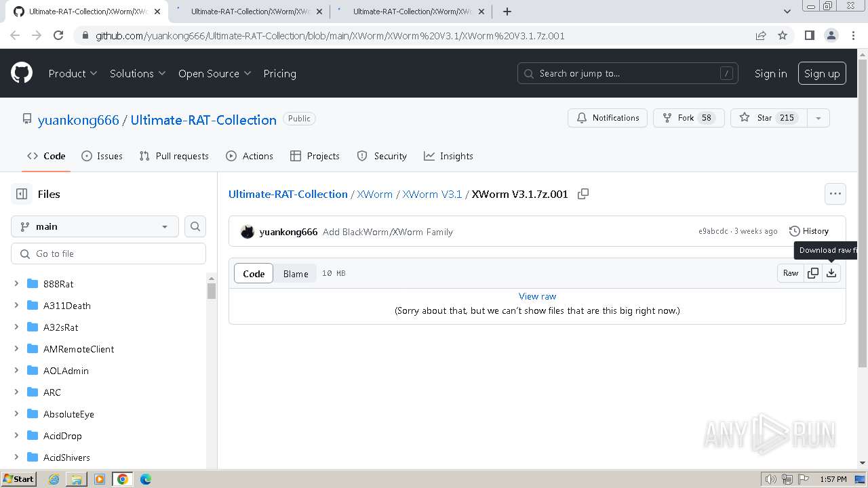Open Chrome from taskbar
Viewport: 868px width, 488px height.
coord(122,479)
